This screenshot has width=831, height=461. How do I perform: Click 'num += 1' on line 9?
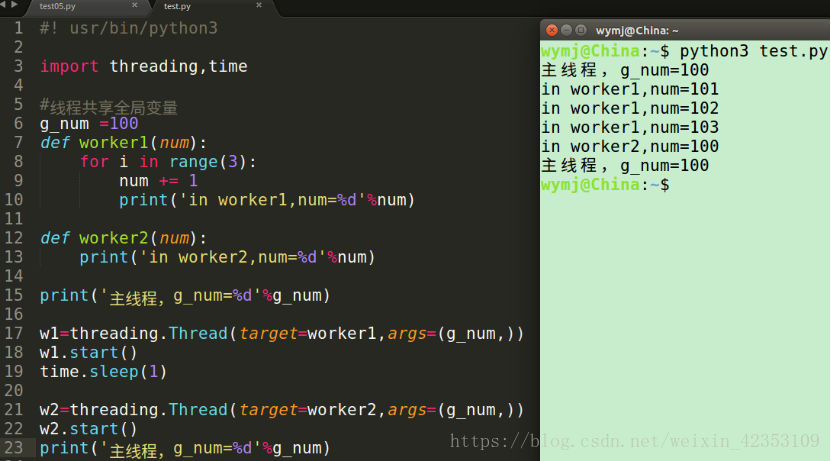coord(158,181)
